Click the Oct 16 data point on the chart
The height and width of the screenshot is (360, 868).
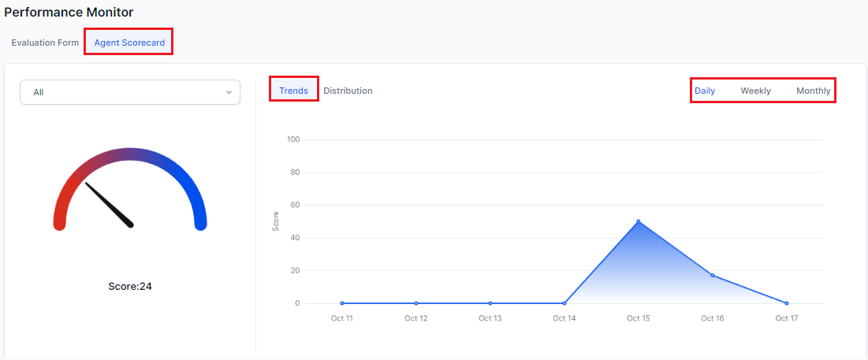coord(713,276)
